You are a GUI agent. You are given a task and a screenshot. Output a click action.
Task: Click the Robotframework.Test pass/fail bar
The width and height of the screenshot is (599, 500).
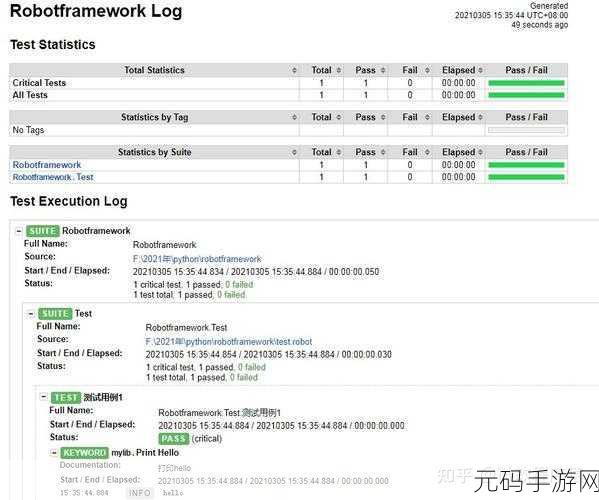point(526,177)
